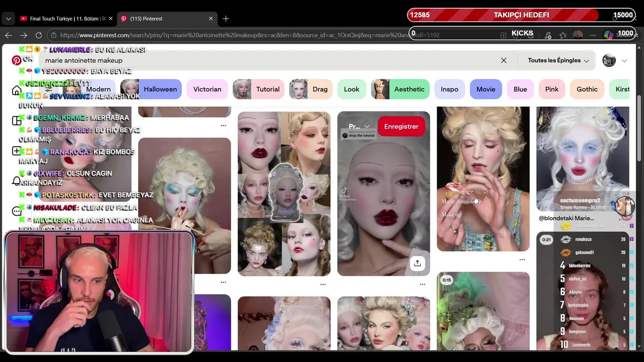
Task: Open the blonde girl holding macaron pin
Action: (x=483, y=178)
